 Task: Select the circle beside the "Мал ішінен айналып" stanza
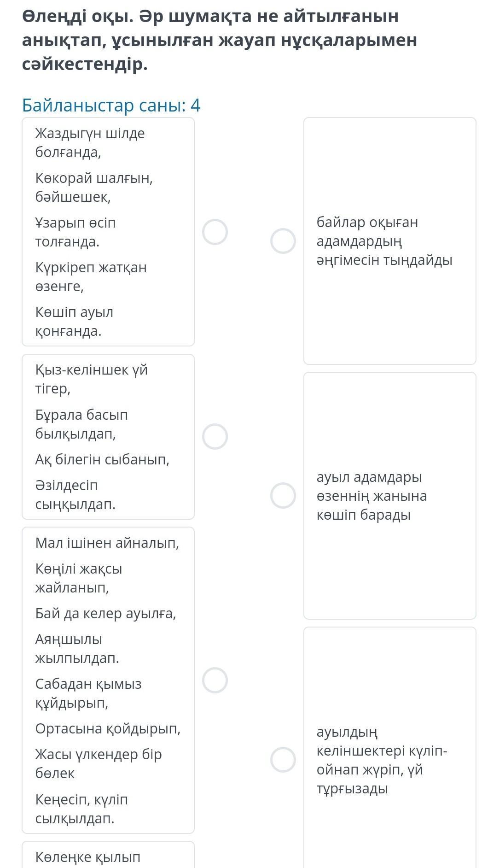(215, 680)
